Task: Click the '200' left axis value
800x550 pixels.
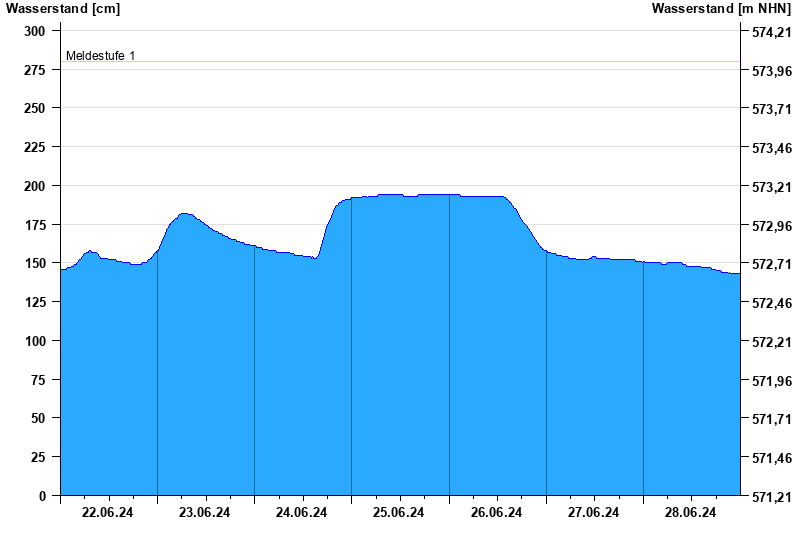Action: click(x=35, y=186)
